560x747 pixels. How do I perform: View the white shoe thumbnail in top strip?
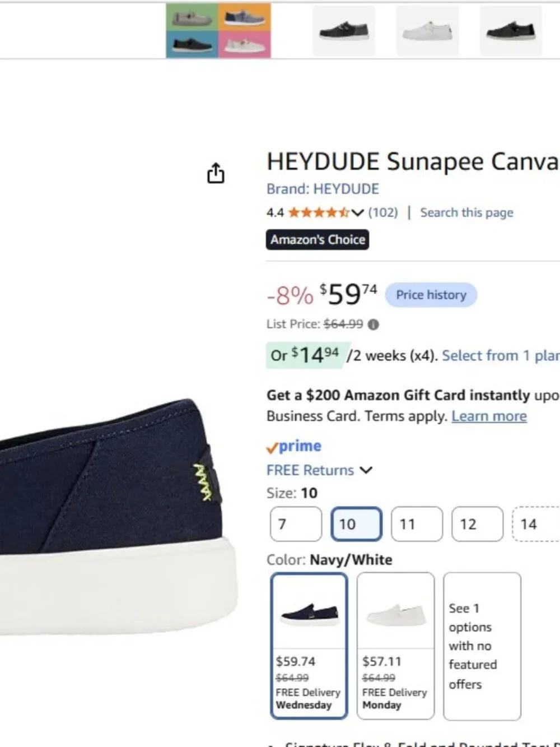pyautogui.click(x=427, y=30)
